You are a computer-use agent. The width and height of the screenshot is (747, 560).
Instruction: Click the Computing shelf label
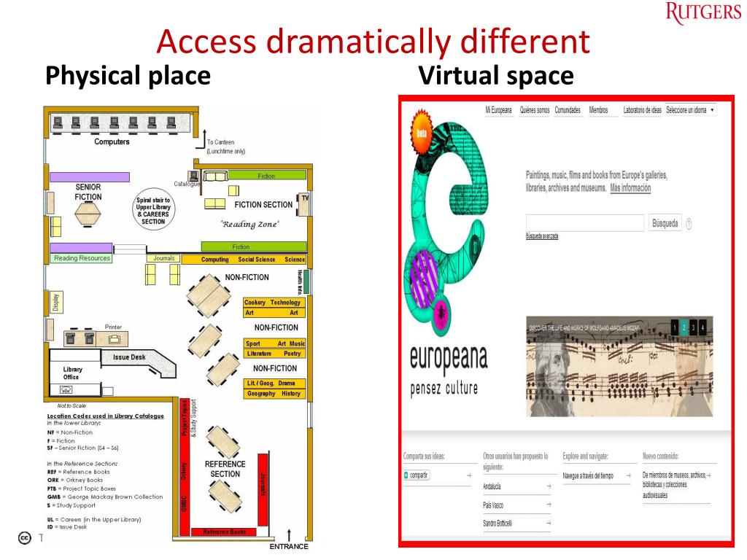(214, 260)
